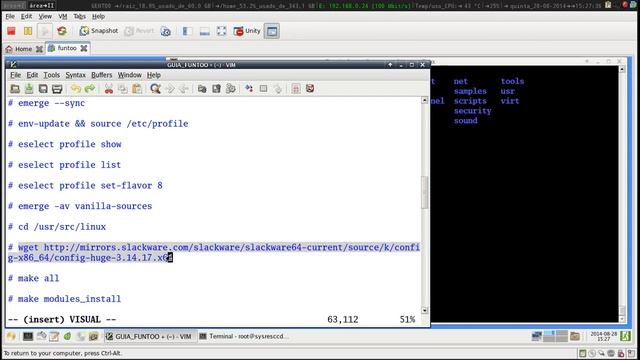Click the Revert snapshot button
This screenshot has width=640, height=360.
(x=140, y=31)
